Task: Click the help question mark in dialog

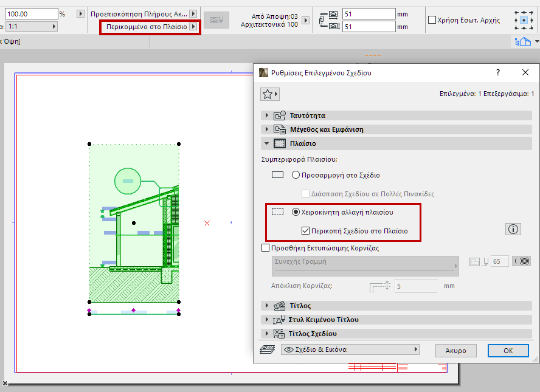Action: [498, 72]
